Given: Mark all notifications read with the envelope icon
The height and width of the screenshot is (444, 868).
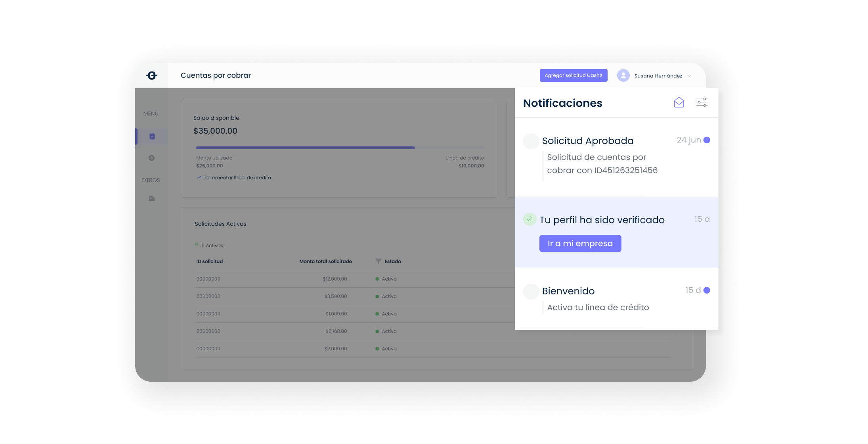Looking at the screenshot, I should (679, 102).
